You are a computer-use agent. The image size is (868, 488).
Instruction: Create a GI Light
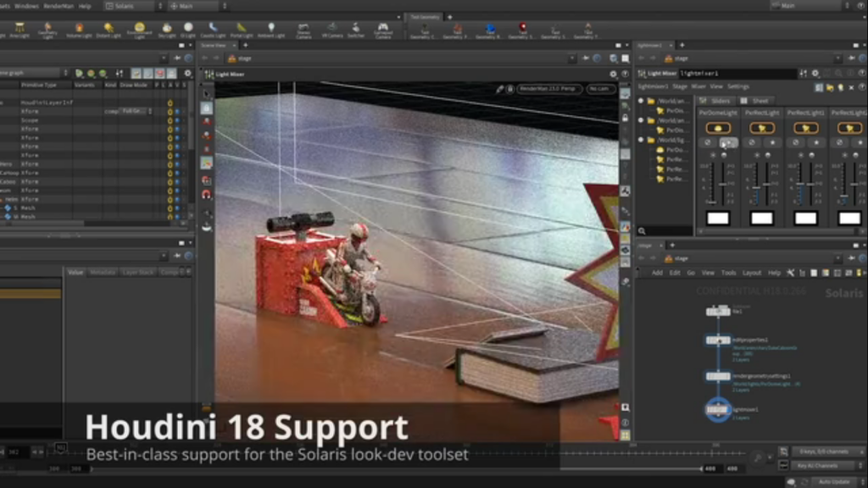click(x=188, y=30)
